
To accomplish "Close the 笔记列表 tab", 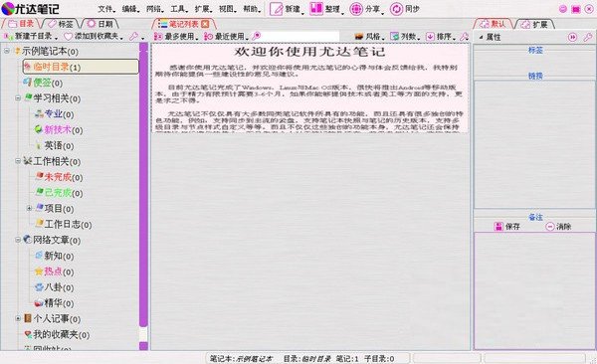I will [205, 25].
